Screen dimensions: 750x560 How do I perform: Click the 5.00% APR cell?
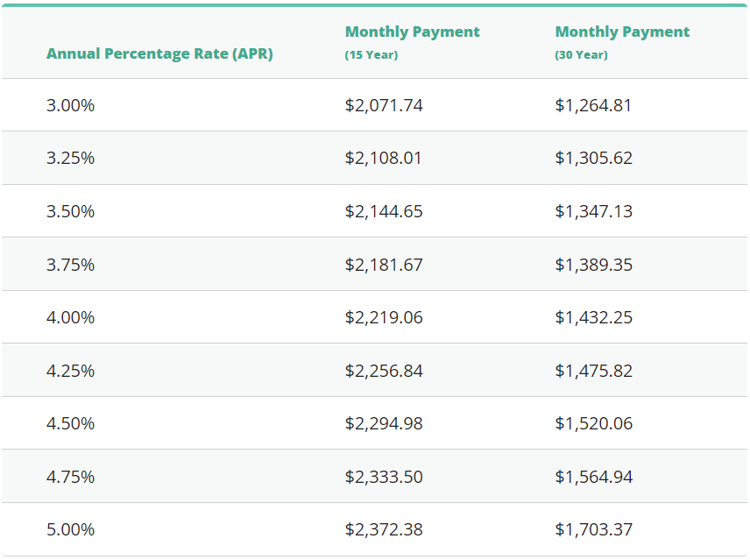pos(70,529)
